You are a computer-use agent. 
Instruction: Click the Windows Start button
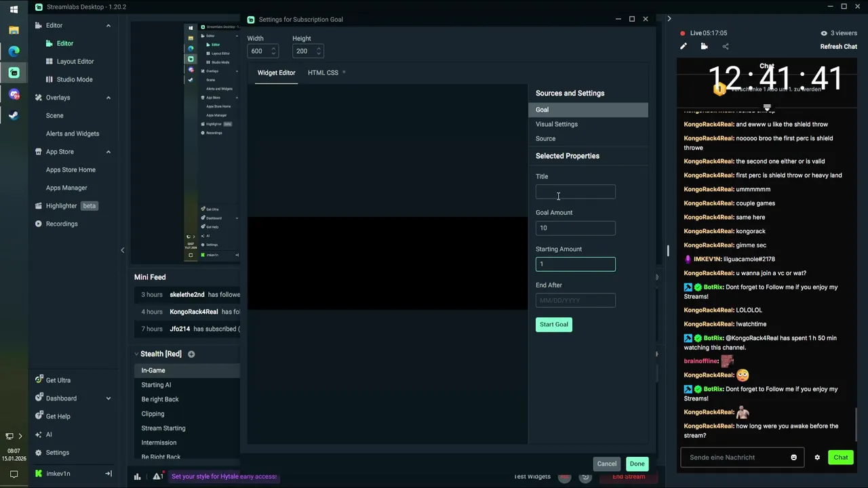pos(14,9)
